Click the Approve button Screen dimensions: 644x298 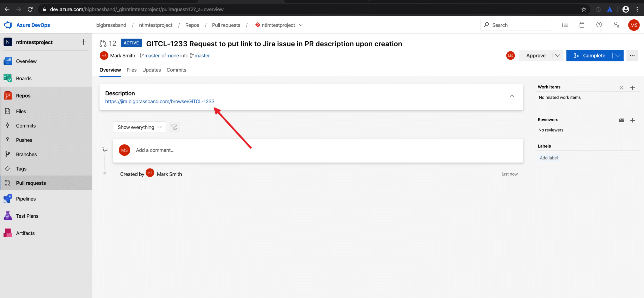point(536,55)
